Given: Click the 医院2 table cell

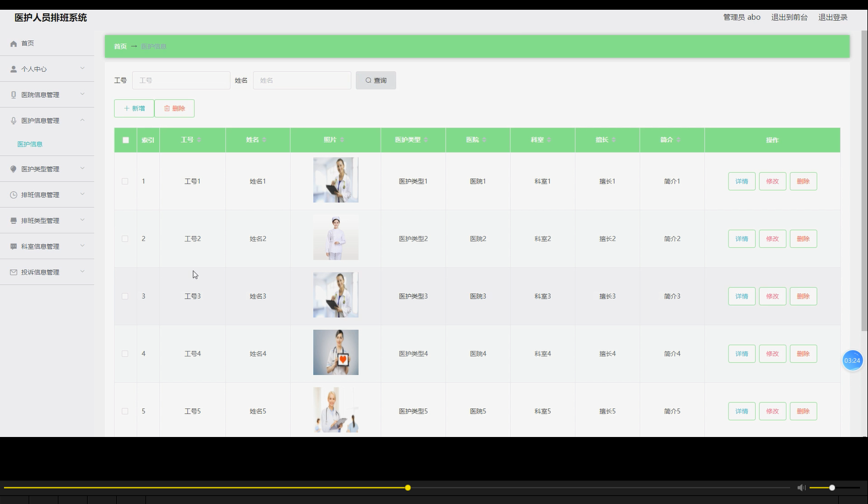Looking at the screenshot, I should 478,239.
